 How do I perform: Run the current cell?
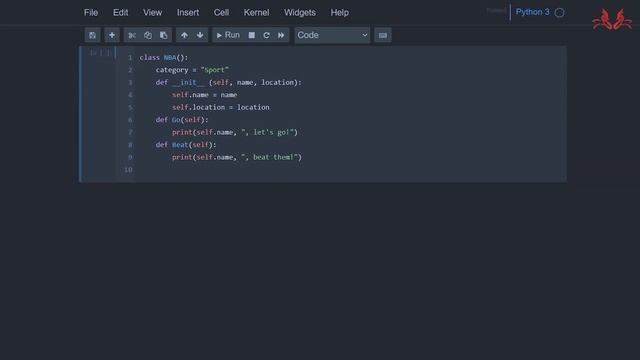(x=228, y=35)
